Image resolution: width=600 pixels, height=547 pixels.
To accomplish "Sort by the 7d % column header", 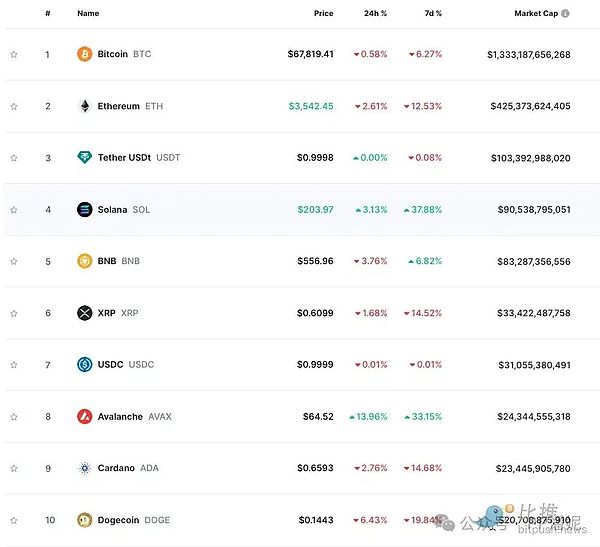I will (x=431, y=14).
